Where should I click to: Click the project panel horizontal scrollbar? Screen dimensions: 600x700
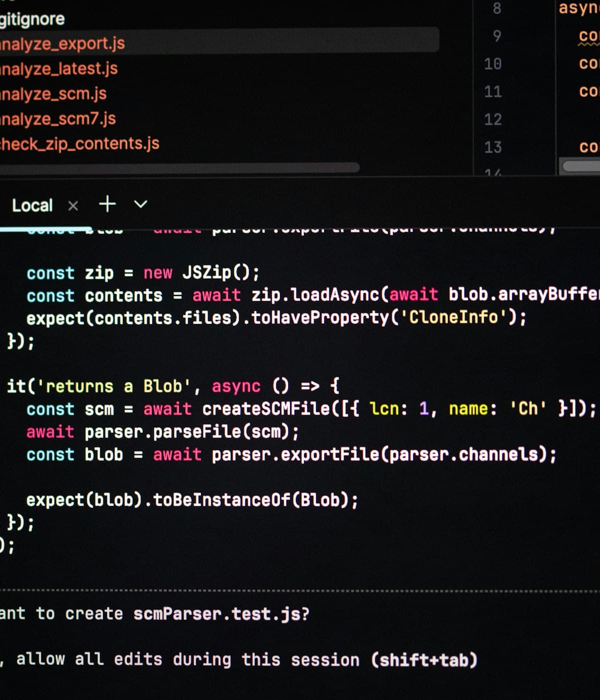pyautogui.click(x=179, y=167)
